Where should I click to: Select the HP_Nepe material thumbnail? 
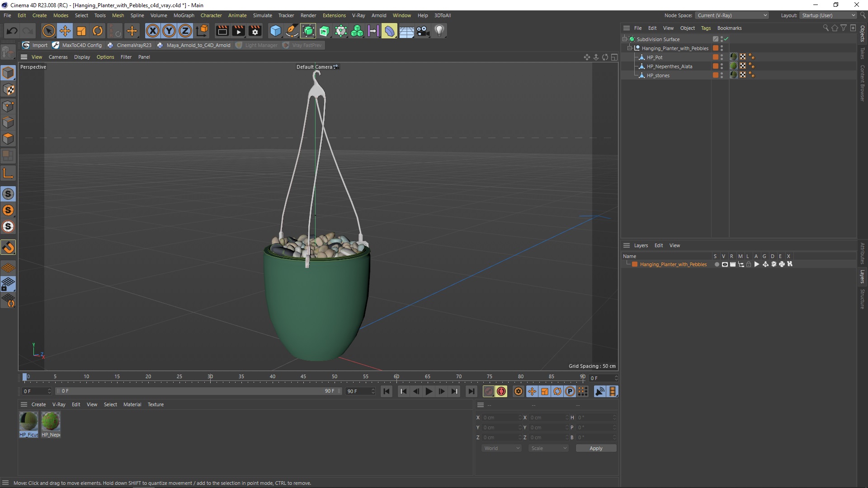51,421
